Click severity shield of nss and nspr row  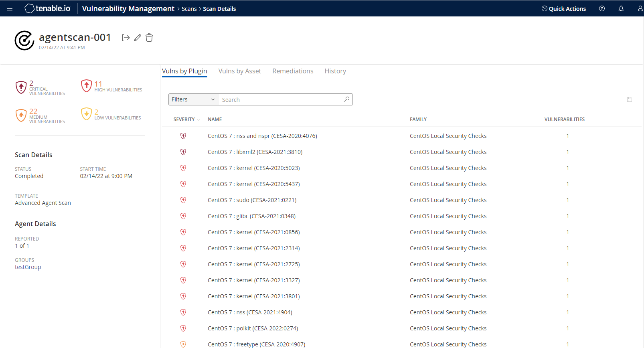183,136
